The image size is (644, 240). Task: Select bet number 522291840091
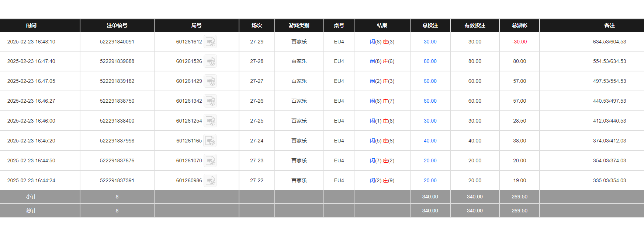pyautogui.click(x=117, y=42)
